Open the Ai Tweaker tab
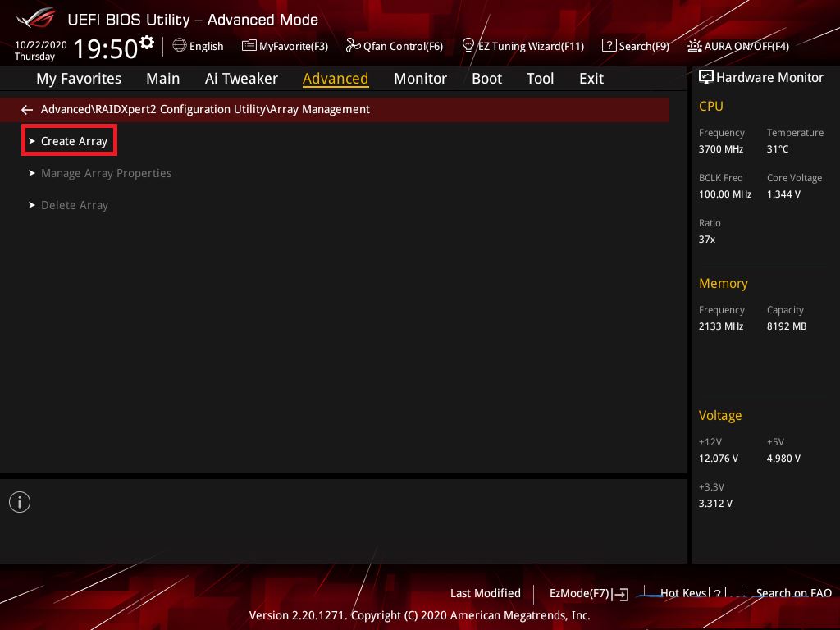The height and width of the screenshot is (630, 840). (241, 79)
